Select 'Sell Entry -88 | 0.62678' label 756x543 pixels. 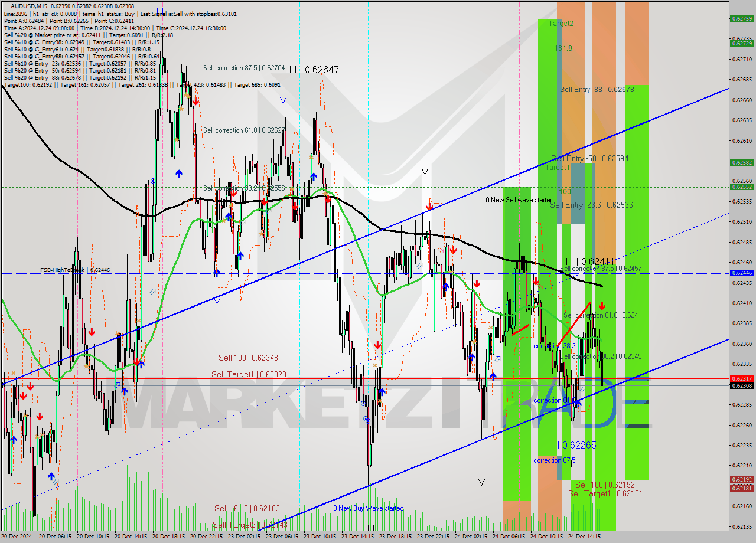coord(597,90)
